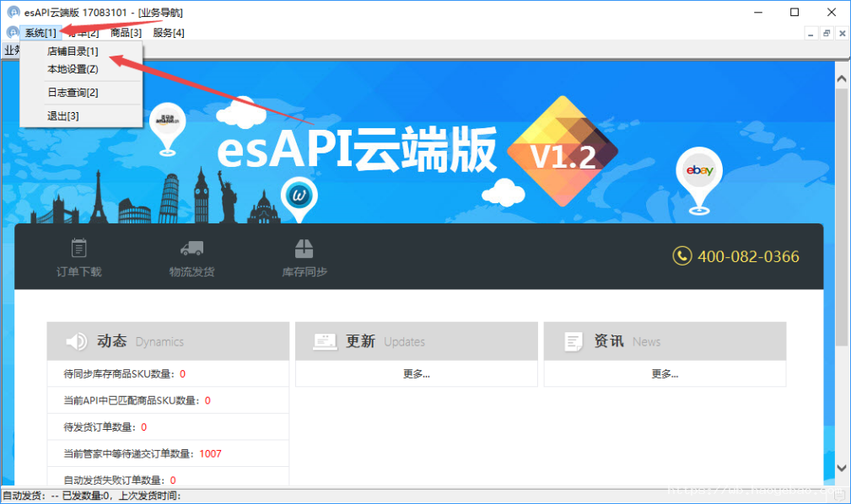Click the 动态 speaker icon

coord(76,341)
